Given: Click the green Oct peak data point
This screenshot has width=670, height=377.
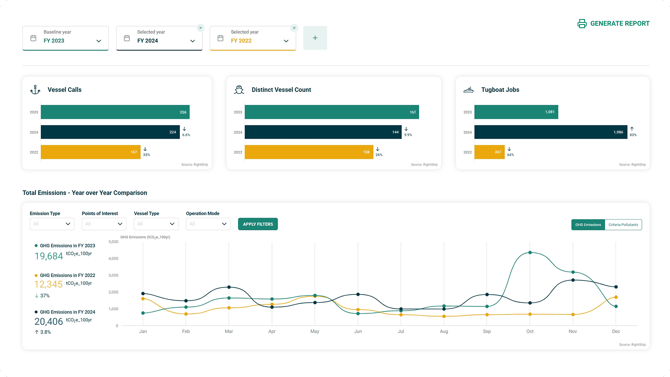Looking at the screenshot, I should (x=530, y=253).
